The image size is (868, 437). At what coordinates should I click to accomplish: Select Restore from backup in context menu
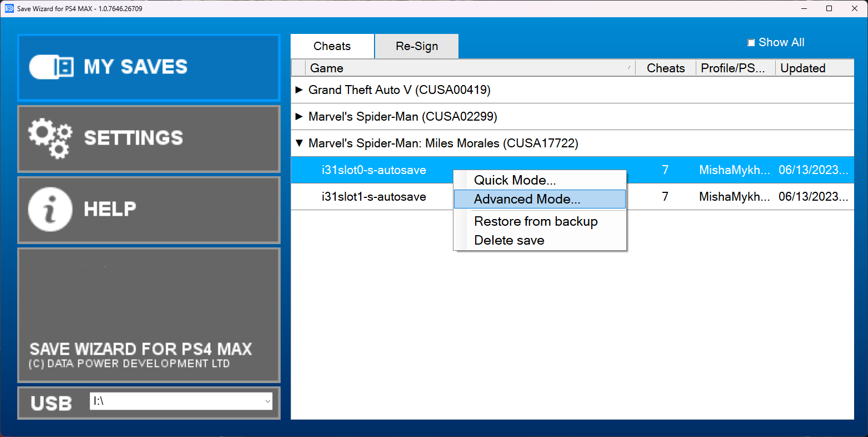540,221
